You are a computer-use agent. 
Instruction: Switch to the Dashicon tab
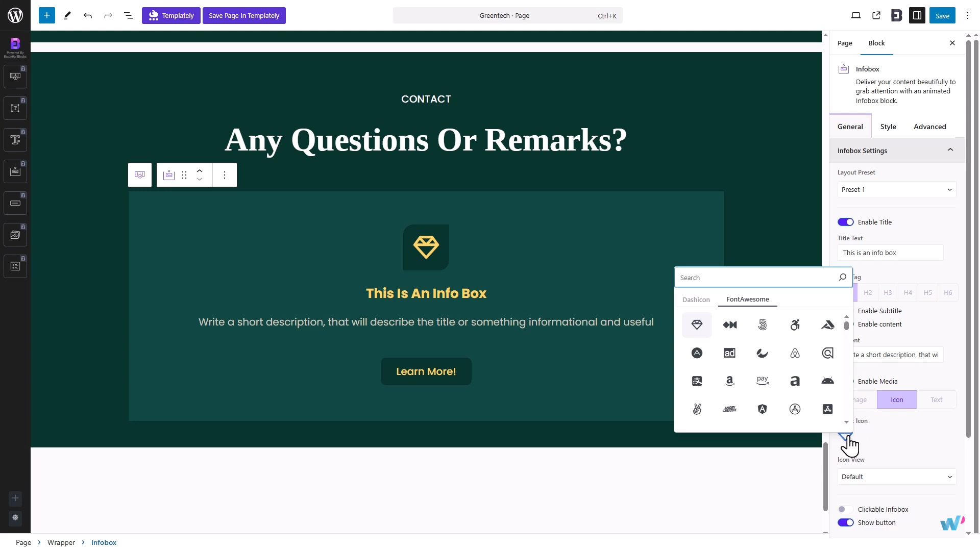click(696, 299)
